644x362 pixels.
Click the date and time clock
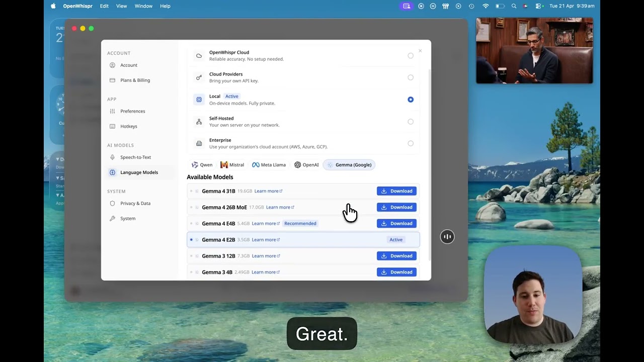(572, 6)
